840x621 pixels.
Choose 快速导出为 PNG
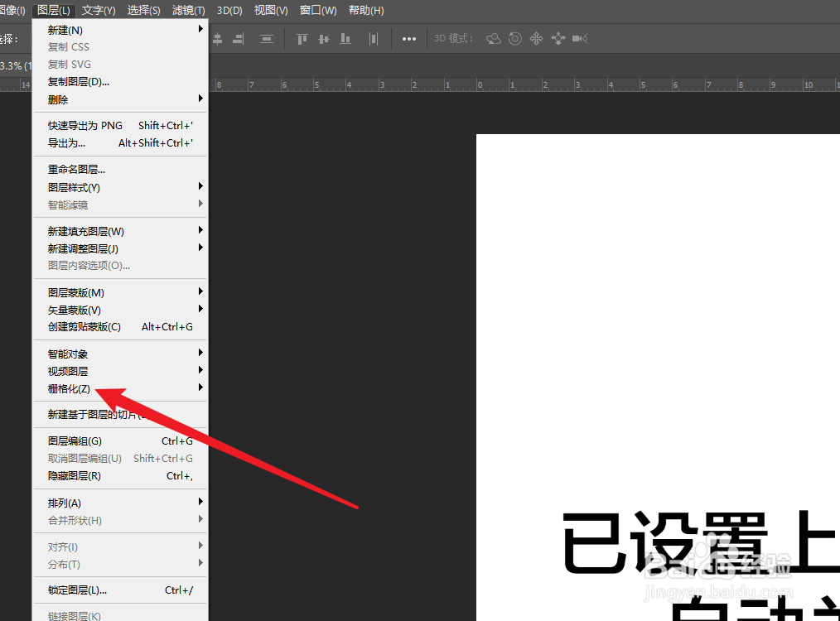click(121, 125)
